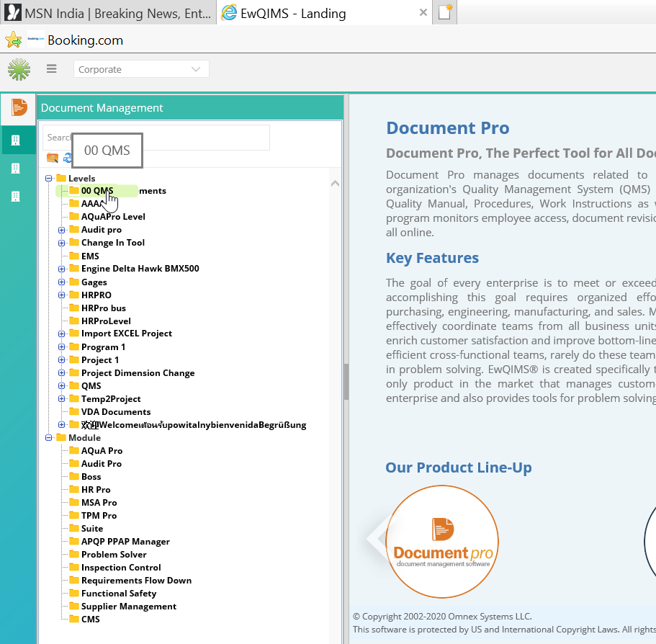Viewport: 656px width, 644px height.
Task: Expand the Change In Tool folder
Action: coord(61,243)
